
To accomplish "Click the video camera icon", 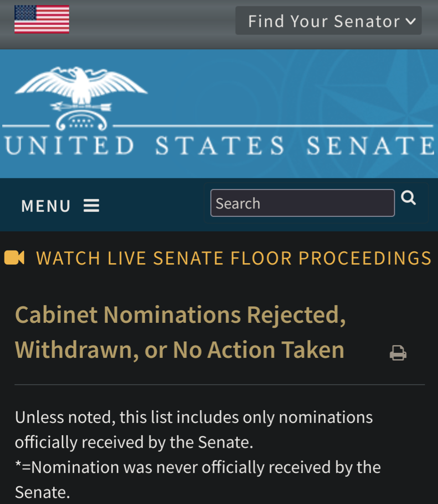I will pyautogui.click(x=14, y=258).
